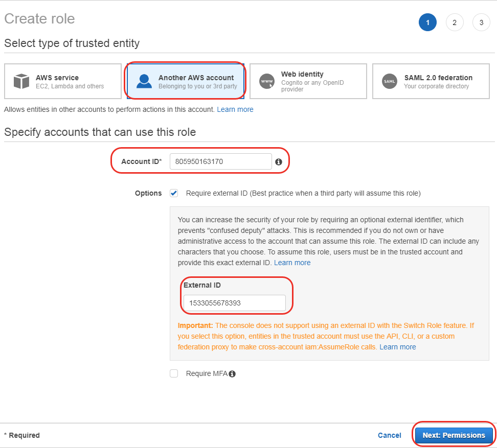The image size is (497, 448).
Task: Click Learn more in the Important warning
Action: tap(398, 346)
